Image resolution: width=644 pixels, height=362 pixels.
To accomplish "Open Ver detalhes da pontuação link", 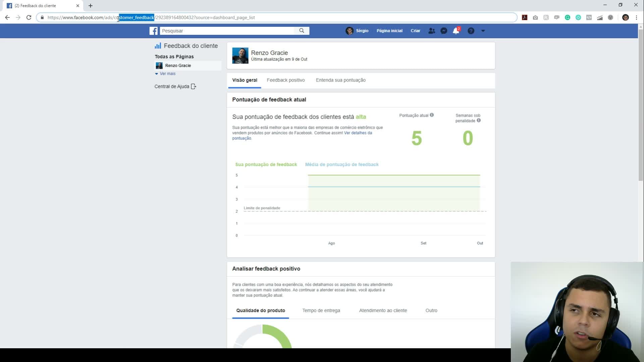I will pyautogui.click(x=358, y=133).
